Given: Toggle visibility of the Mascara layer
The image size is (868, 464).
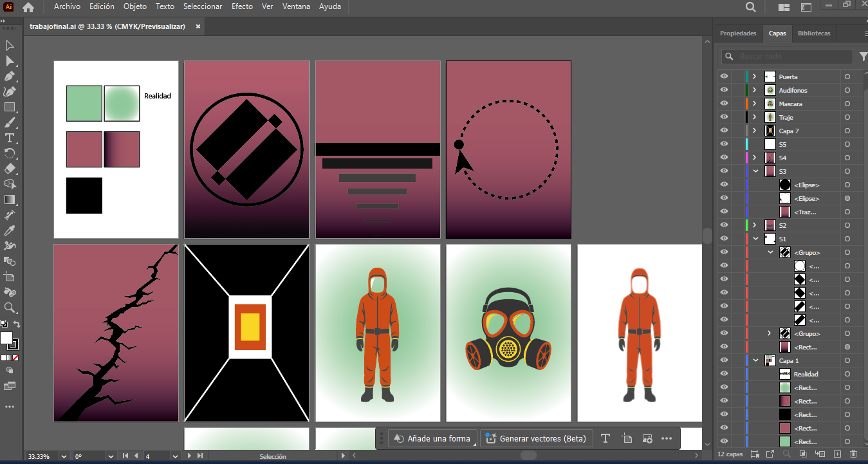Looking at the screenshot, I should (x=725, y=104).
